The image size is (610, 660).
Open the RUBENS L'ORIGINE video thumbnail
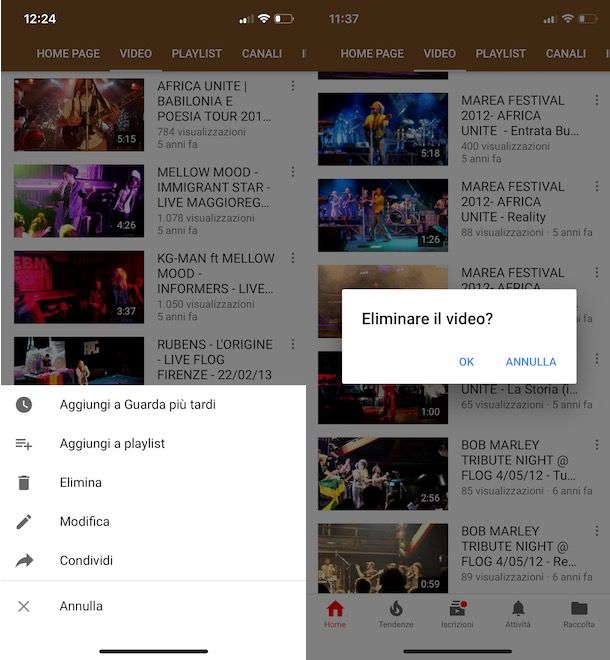click(79, 361)
